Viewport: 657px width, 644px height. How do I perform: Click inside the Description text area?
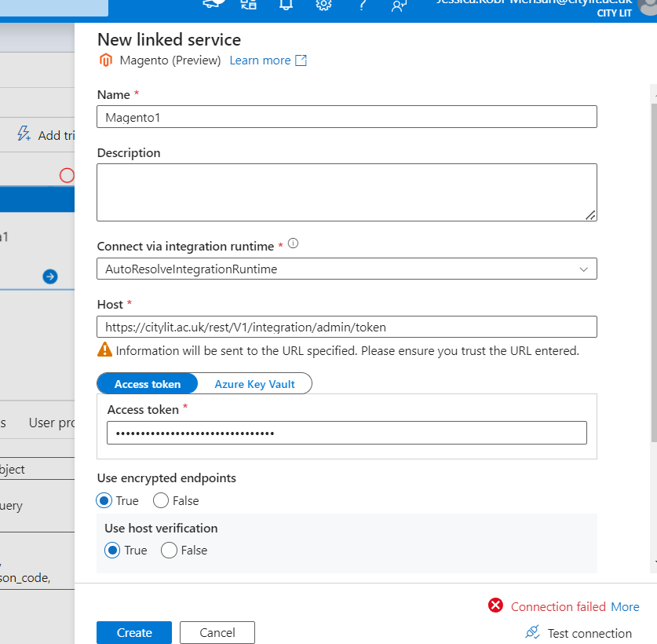(345, 191)
